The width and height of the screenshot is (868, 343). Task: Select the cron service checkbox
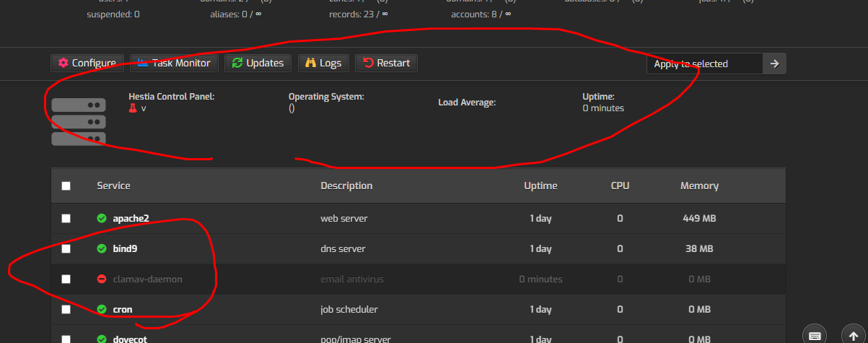(x=66, y=309)
